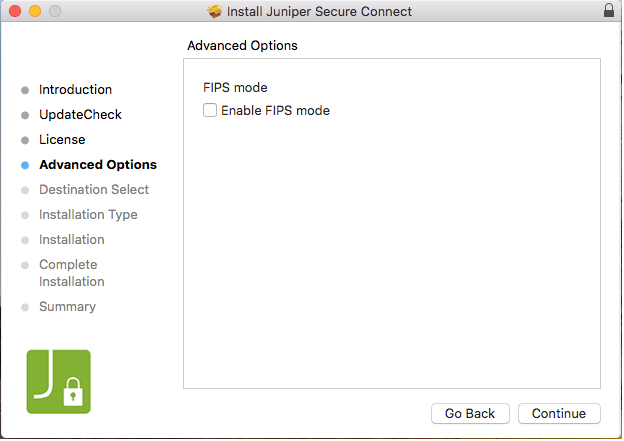The width and height of the screenshot is (624, 441).
Task: Select the License step in sidebar
Action: tap(62, 140)
